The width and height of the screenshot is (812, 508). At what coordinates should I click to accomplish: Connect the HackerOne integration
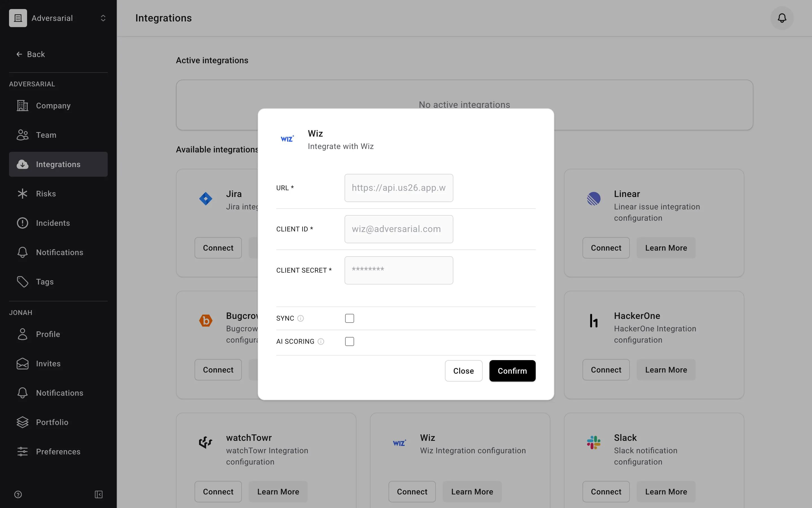point(606,370)
